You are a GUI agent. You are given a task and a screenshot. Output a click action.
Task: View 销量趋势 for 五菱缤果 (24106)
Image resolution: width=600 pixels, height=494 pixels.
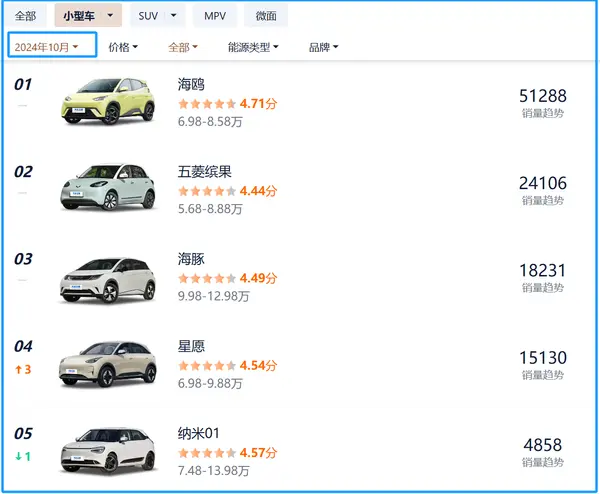click(543, 201)
